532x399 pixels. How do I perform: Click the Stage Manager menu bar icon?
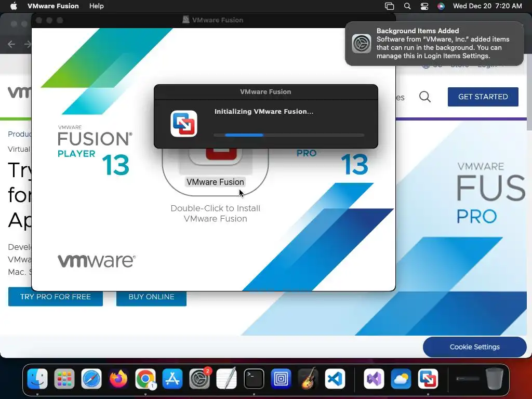[x=390, y=6]
